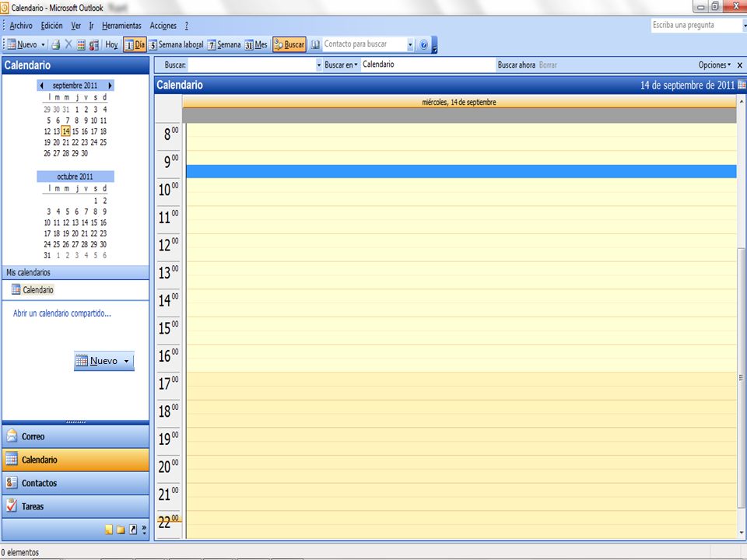
Task: Jump to today with the Hoy button
Action: [111, 44]
